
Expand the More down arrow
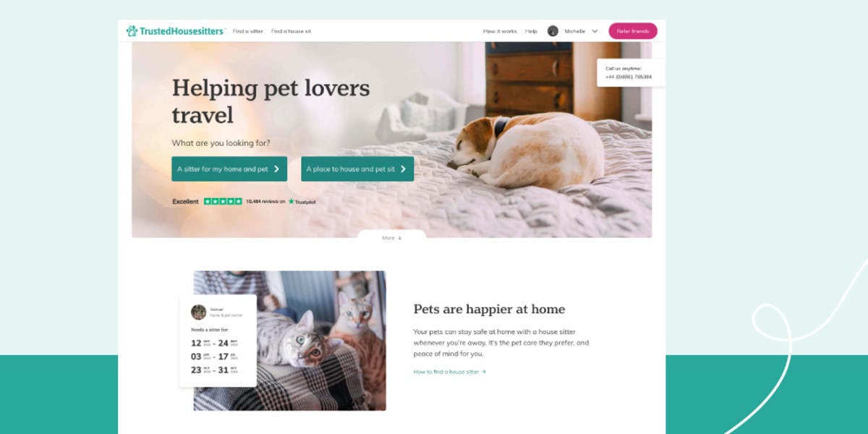click(x=391, y=237)
